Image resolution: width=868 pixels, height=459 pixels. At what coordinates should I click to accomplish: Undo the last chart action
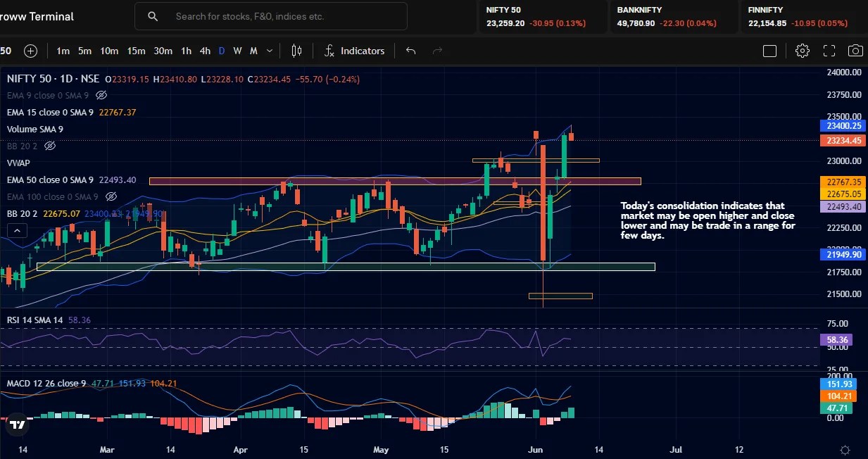pos(411,51)
